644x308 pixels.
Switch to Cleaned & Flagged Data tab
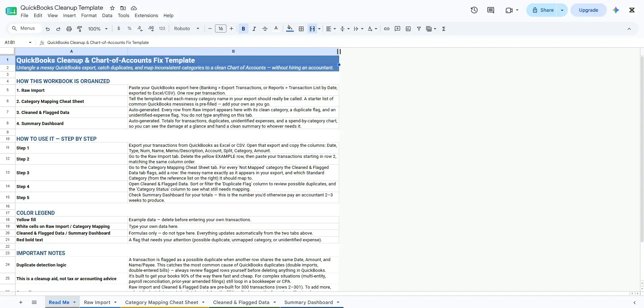coord(241,302)
